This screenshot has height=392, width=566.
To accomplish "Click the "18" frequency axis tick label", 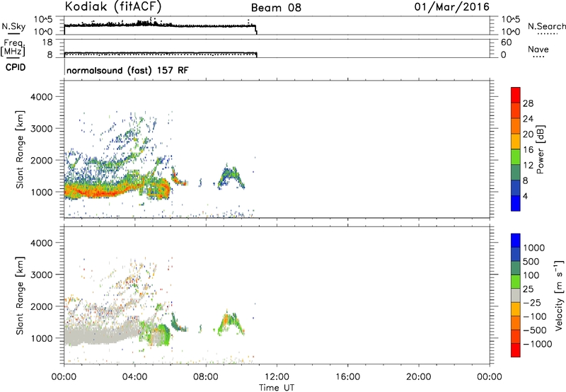I will (x=47, y=42).
